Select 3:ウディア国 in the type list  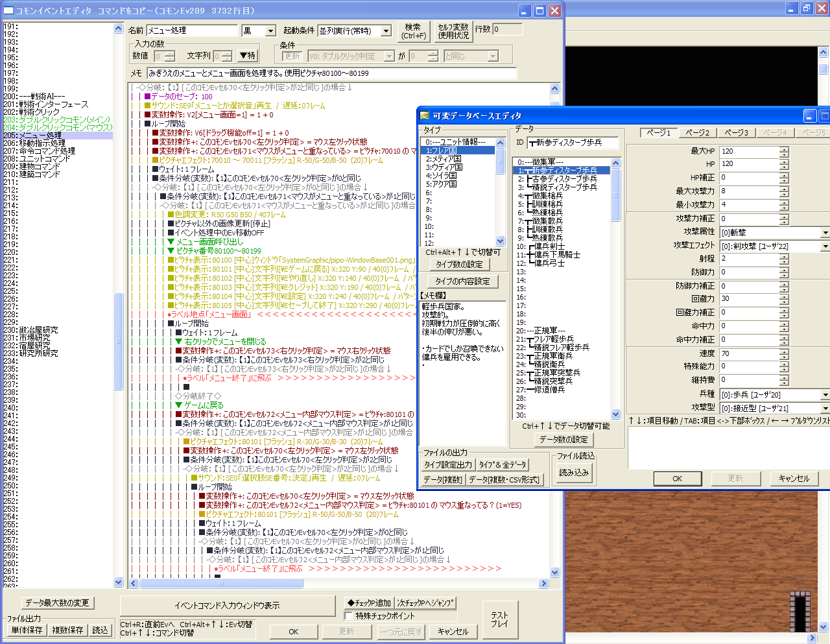(444, 167)
